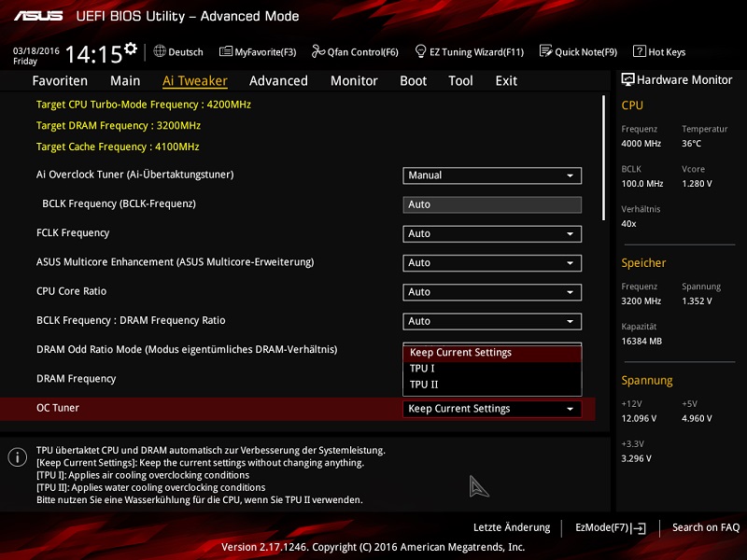The height and width of the screenshot is (560, 747).
Task: Click CPU Core Ratio label
Action: 72,291
